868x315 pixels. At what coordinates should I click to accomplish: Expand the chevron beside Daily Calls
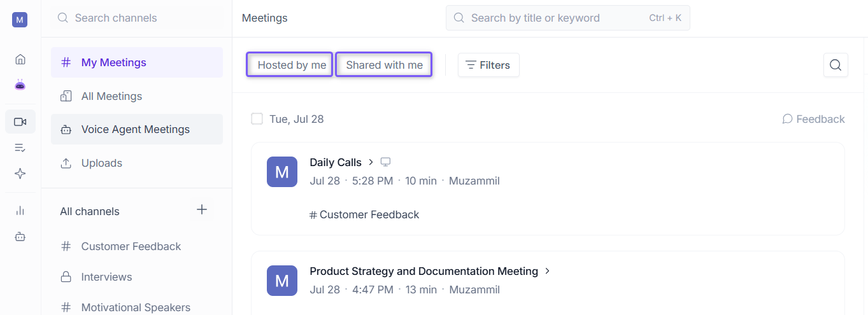(371, 162)
